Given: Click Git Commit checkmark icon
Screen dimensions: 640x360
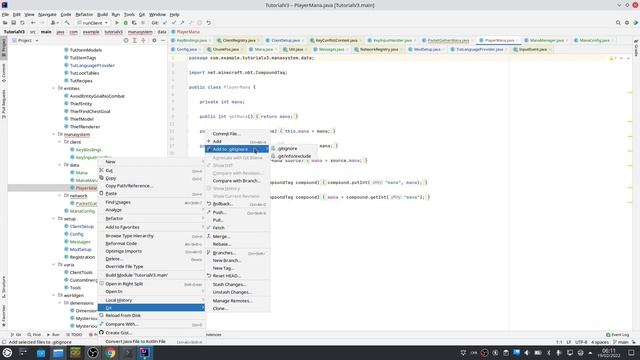Looking at the screenshot, I should pos(173,23).
